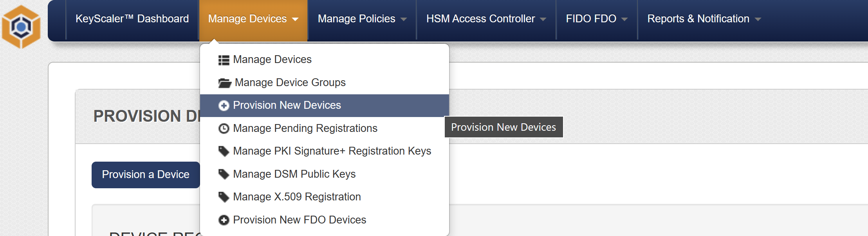Open Manage PKI Signature+ Registration Keys
Screen dimensions: 868x236
click(325, 151)
